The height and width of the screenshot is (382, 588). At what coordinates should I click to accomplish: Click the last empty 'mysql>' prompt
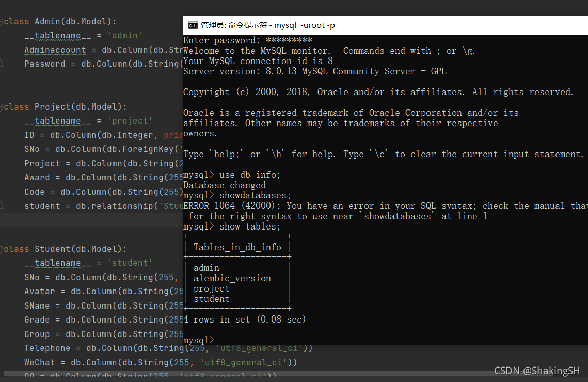tap(198, 340)
